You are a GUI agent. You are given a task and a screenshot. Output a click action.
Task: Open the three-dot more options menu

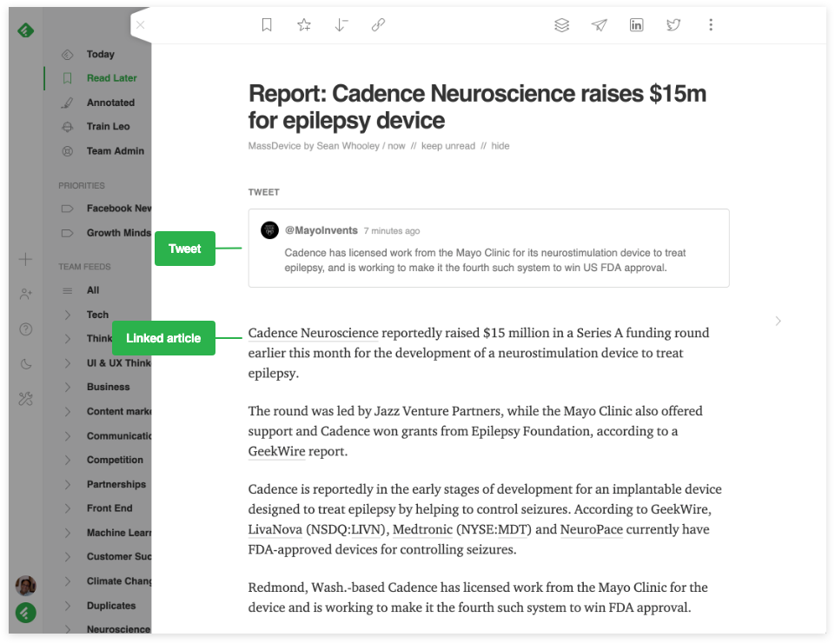[711, 24]
